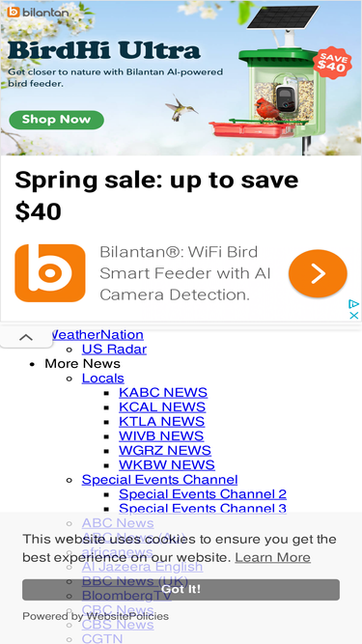Open Special Events Channel menu item

click(x=159, y=479)
